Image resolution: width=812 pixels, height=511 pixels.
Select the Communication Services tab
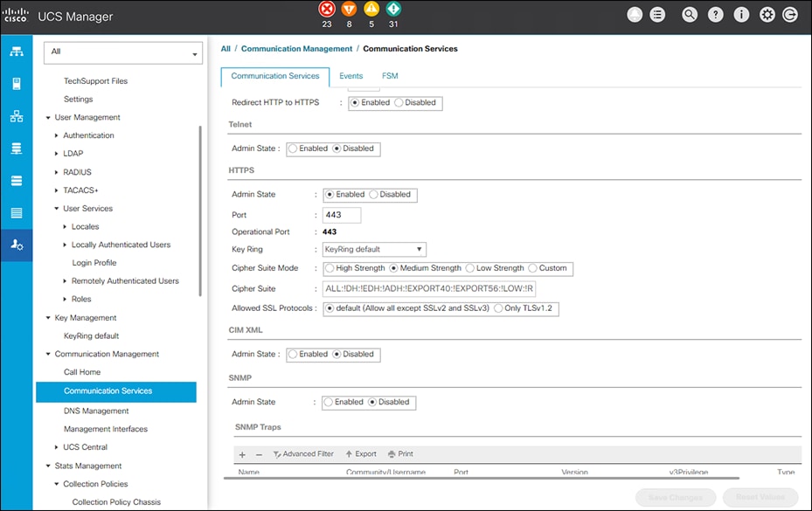pyautogui.click(x=275, y=77)
